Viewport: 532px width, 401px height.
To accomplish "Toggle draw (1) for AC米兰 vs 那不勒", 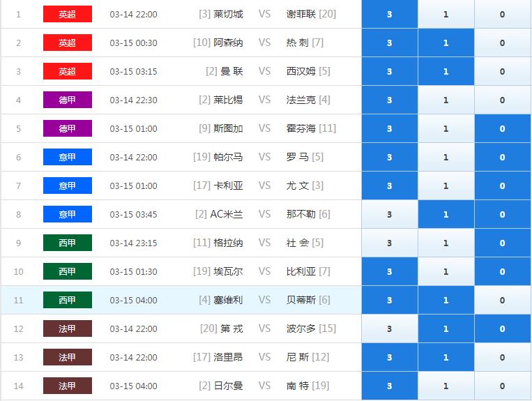I will [446, 214].
